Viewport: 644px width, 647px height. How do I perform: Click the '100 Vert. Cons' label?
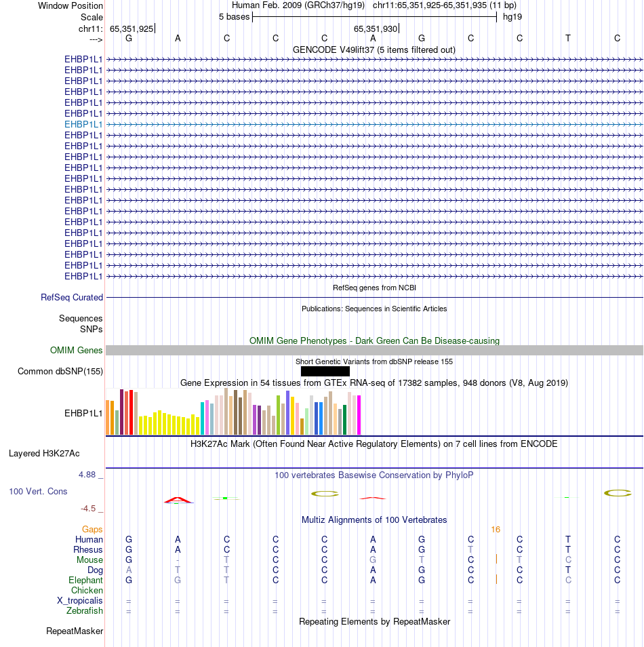38,492
